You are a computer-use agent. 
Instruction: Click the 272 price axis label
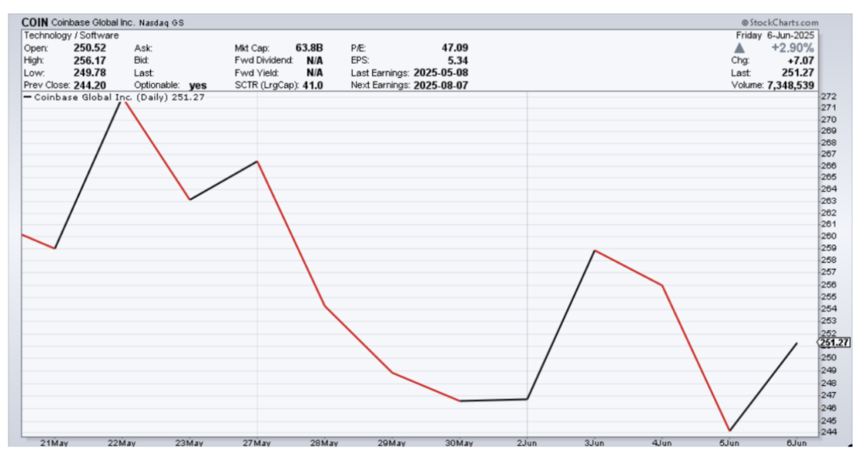point(829,96)
